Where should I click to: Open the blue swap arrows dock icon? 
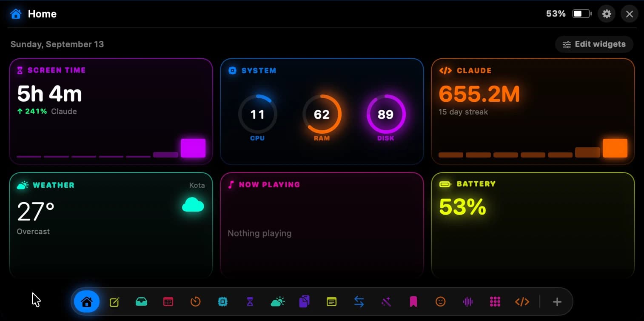coord(359,302)
